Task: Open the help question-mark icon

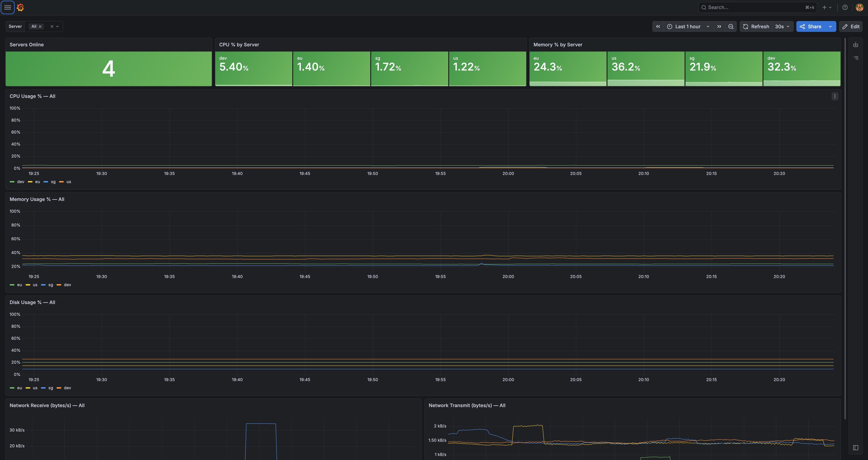Action: click(845, 7)
